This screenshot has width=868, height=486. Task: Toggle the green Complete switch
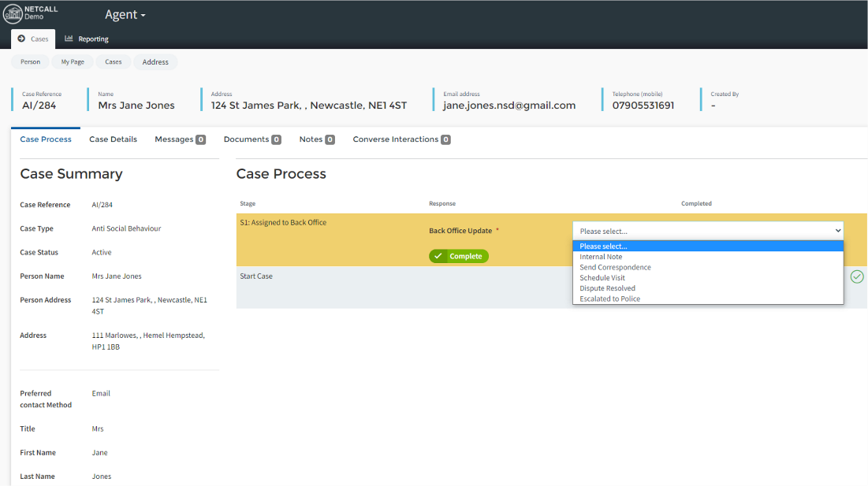[459, 256]
